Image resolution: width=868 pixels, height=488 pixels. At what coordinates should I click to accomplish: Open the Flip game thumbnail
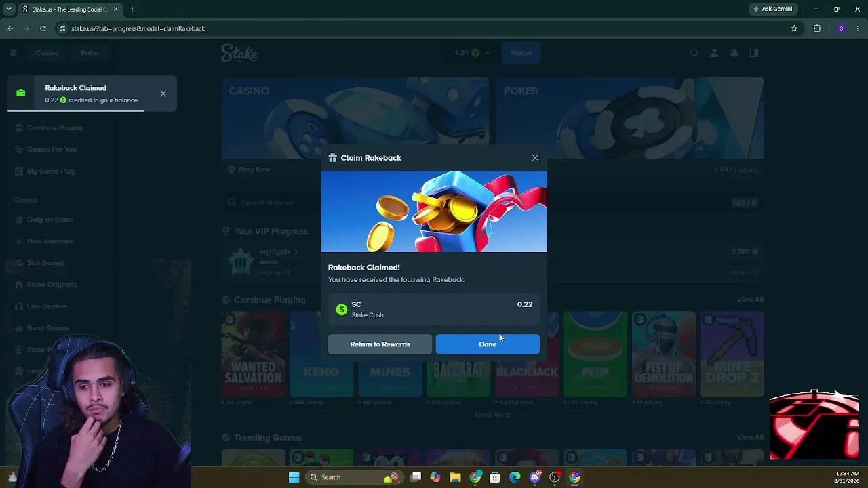[x=595, y=354]
